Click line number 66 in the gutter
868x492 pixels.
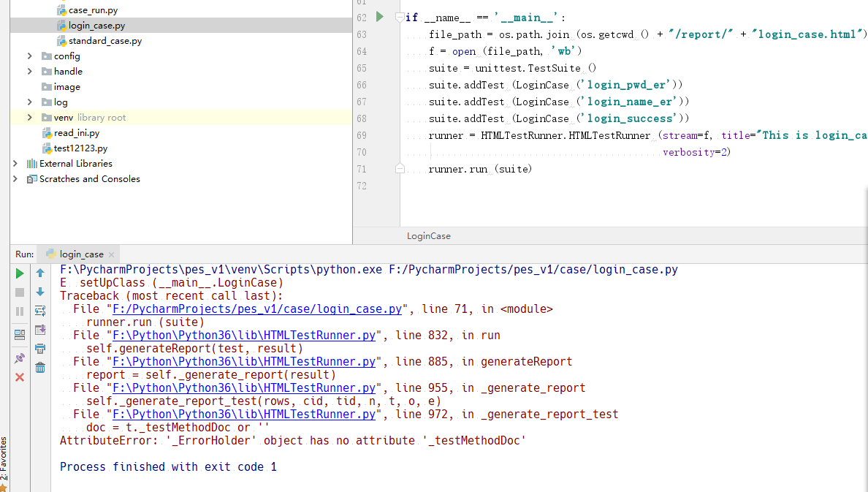click(362, 85)
